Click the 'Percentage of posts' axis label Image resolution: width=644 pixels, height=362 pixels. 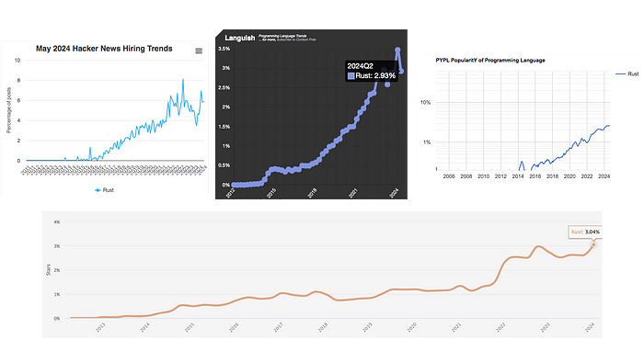8,110
